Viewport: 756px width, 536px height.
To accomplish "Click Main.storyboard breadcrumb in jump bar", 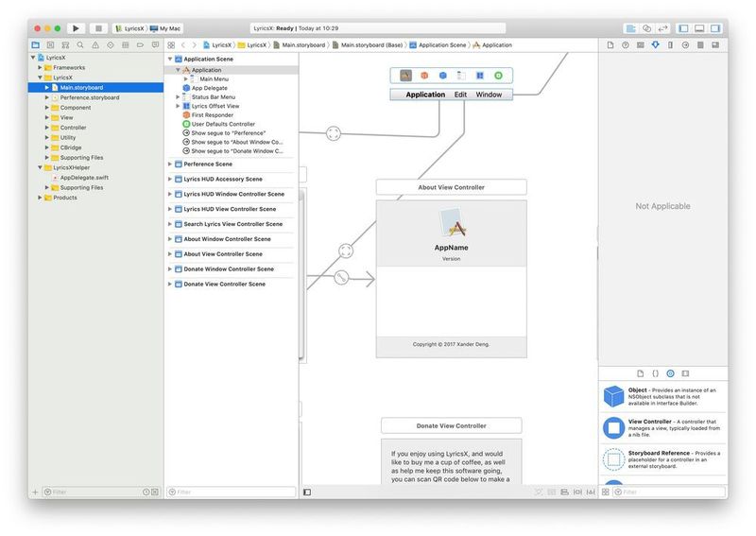I will pyautogui.click(x=303, y=44).
